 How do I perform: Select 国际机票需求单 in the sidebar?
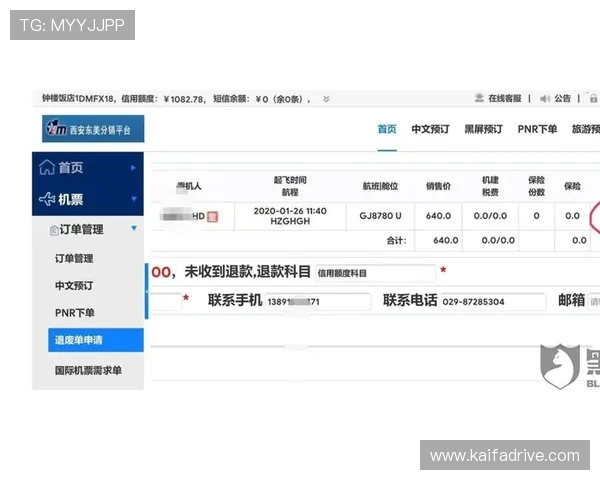[88, 371]
